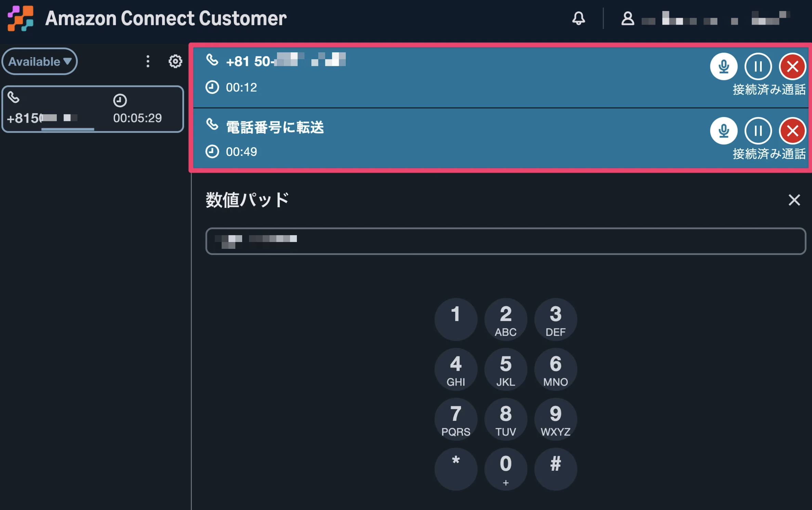Hit the star key on the keypad

tap(456, 469)
